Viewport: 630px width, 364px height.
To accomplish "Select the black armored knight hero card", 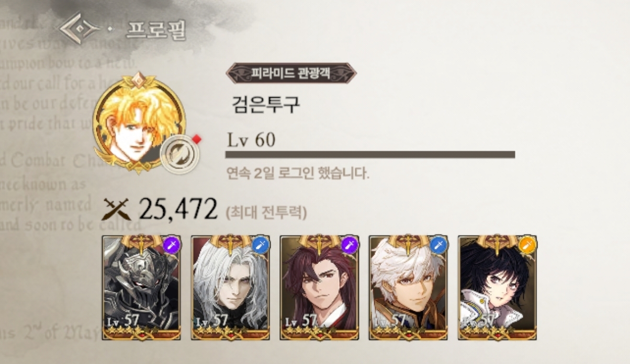I will 141,288.
